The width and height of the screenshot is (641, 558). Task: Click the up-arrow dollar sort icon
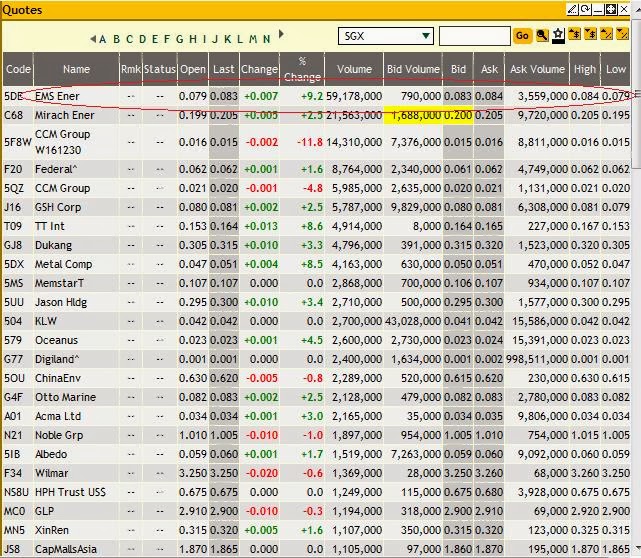574,34
